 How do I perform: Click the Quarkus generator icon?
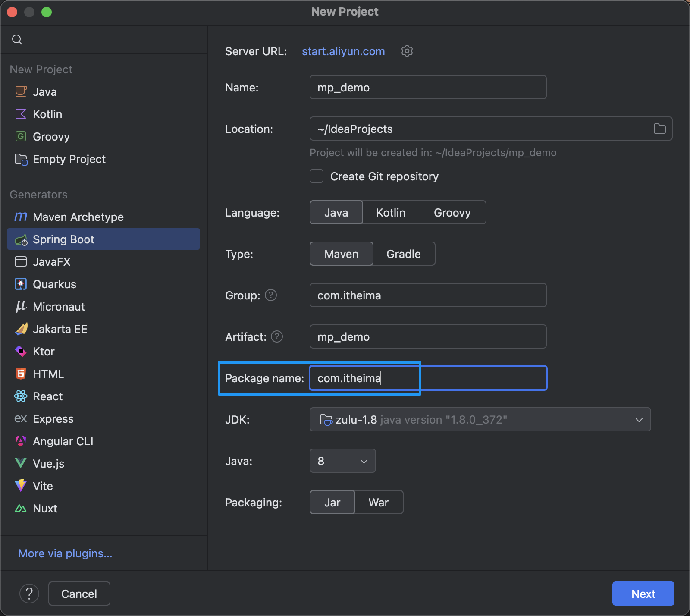(21, 284)
